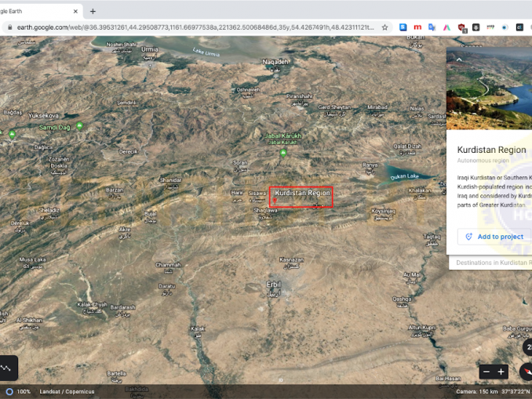This screenshot has height=399, width=532.
Task: Click the Qalat Dizah label
Action: point(407,146)
